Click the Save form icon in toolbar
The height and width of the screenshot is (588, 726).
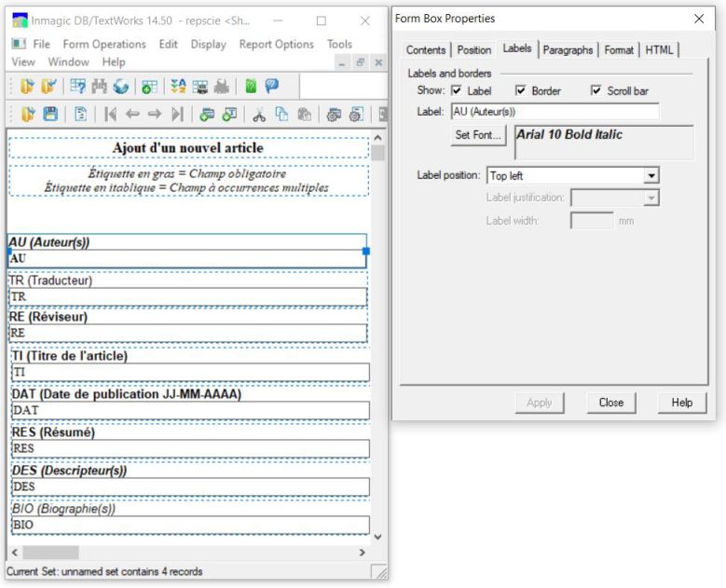coord(50,115)
